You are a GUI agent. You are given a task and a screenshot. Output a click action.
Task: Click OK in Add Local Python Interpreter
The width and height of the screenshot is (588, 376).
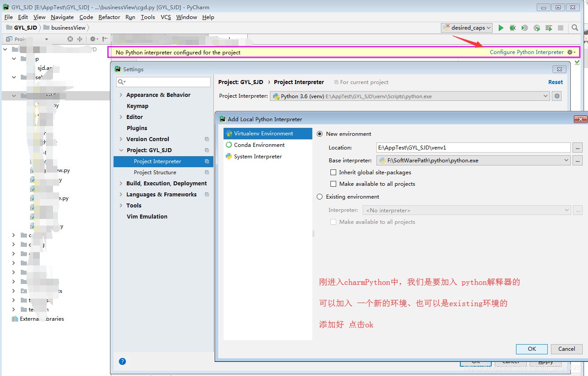pos(532,349)
